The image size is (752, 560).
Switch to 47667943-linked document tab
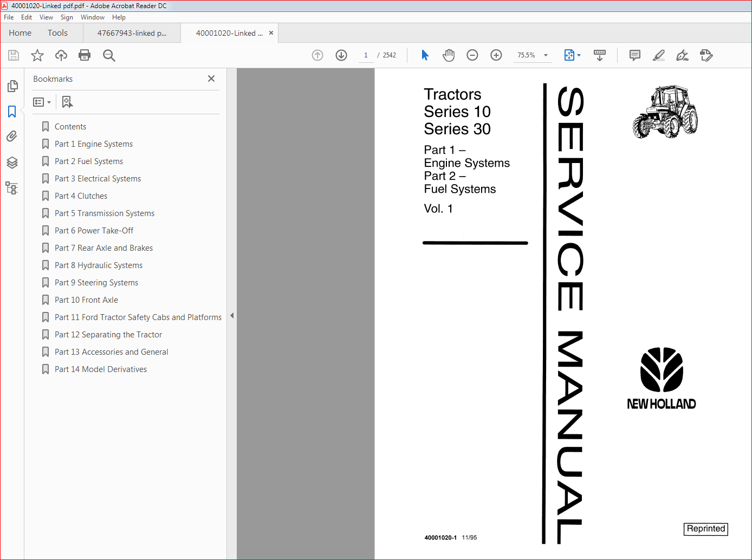[132, 33]
